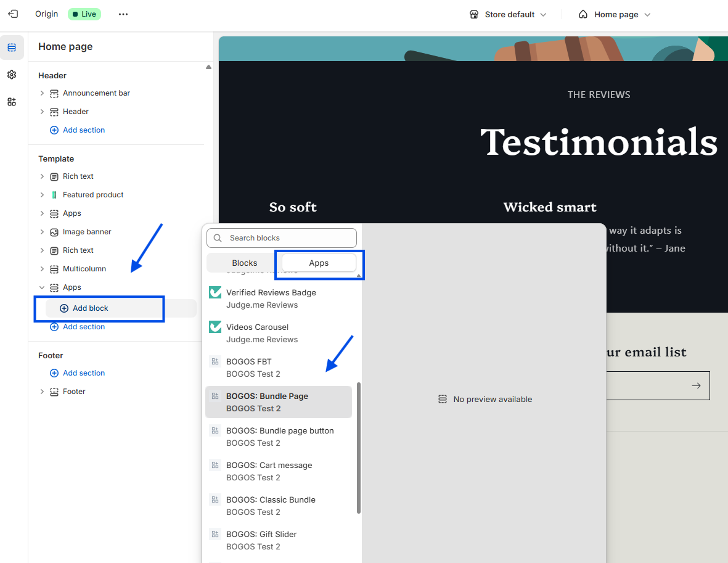The height and width of the screenshot is (563, 728).
Task: Click the Verified Reviews Badge checkmark icon
Action: [x=215, y=293]
